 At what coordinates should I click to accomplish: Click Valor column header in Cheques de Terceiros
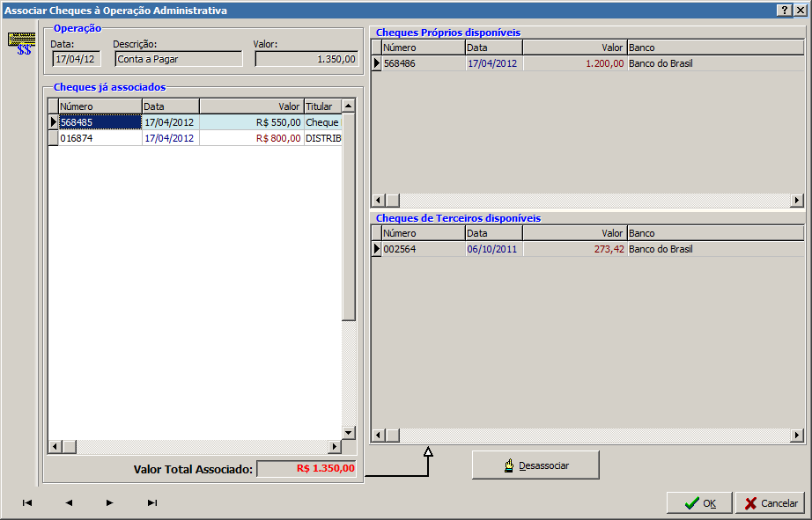[x=574, y=233]
